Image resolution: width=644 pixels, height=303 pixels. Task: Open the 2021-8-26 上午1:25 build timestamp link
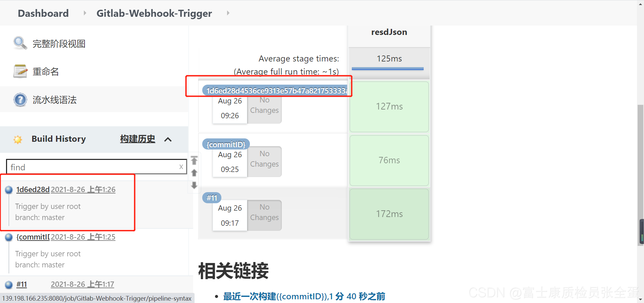pos(83,237)
